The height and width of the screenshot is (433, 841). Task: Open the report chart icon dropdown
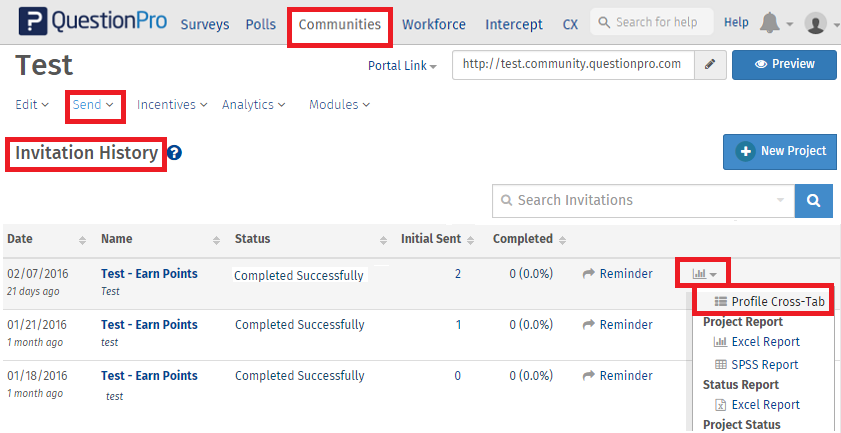[703, 273]
